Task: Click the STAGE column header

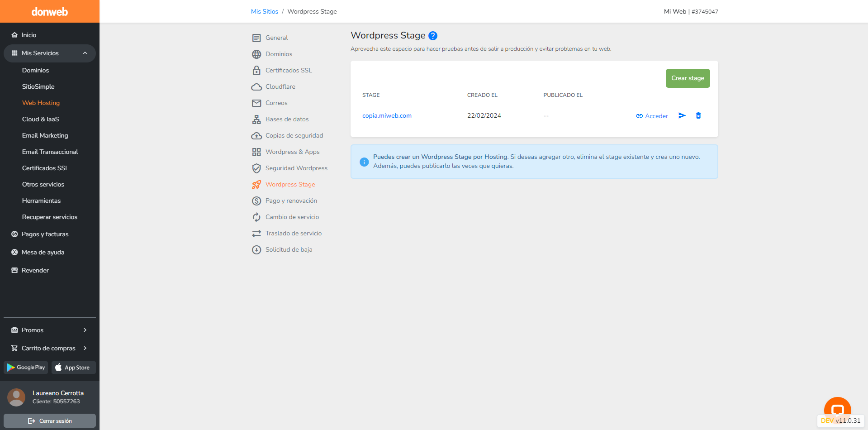Action: 371,95
